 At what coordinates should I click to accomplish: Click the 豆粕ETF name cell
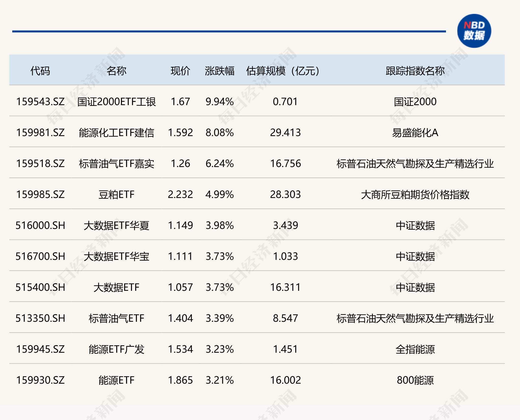click(x=116, y=195)
